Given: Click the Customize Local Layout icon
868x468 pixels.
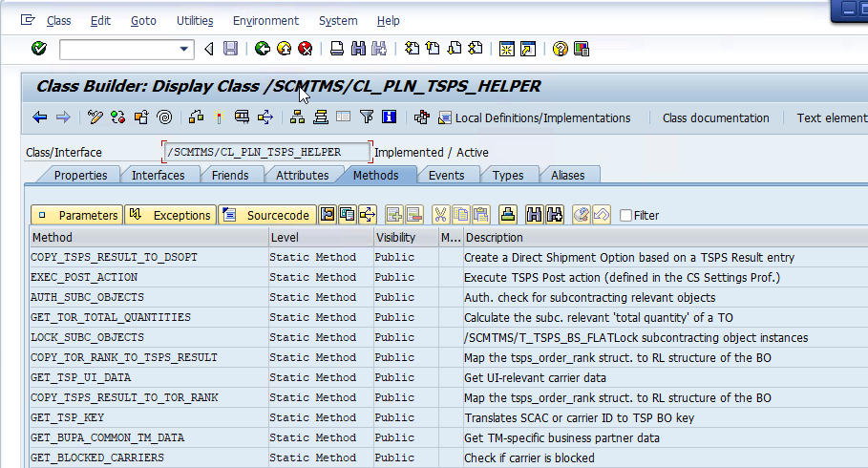Looking at the screenshot, I should click(x=582, y=49).
